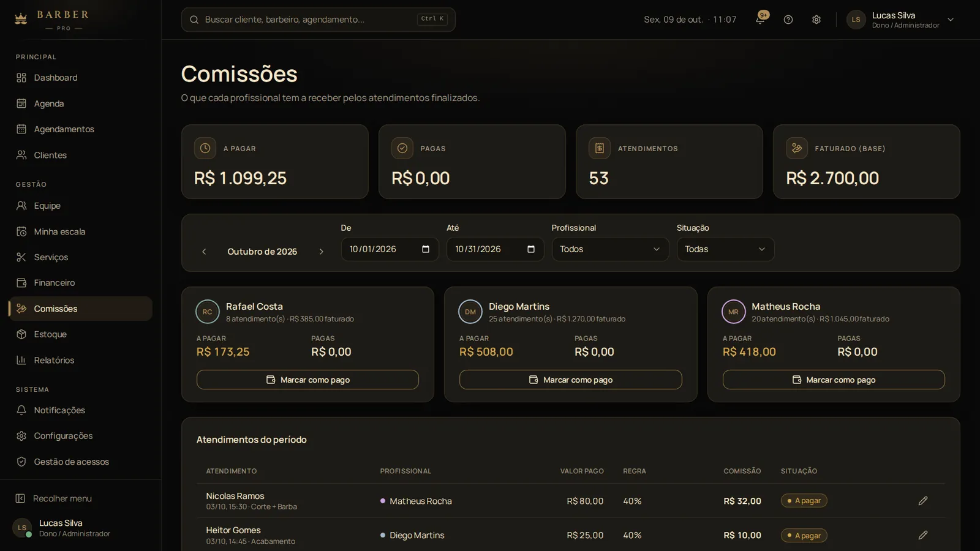
Task: Click the MR avatar of Matheus Rocha
Action: [733, 312]
